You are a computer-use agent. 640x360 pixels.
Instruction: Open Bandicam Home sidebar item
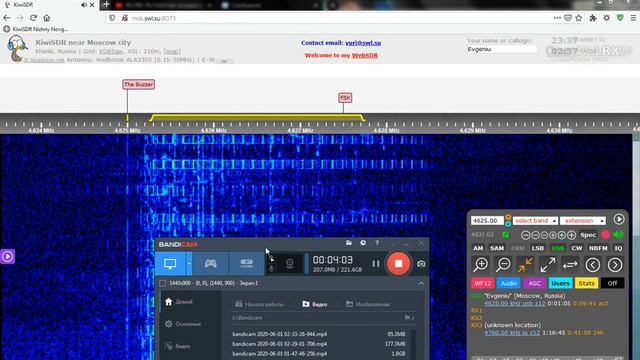[x=178, y=302]
